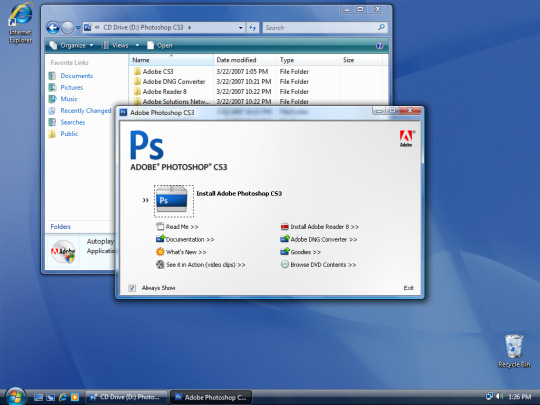The height and width of the screenshot is (405, 540).
Task: Click the Adobe logo in installer window
Action: (406, 138)
